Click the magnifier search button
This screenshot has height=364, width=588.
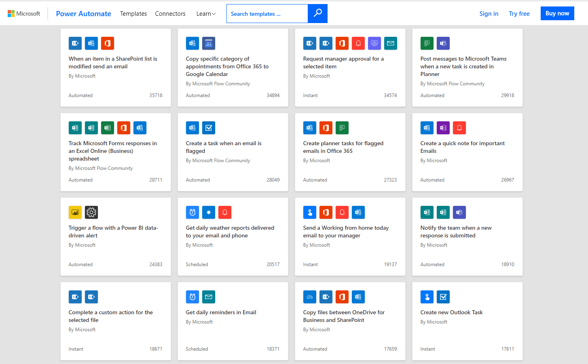pyautogui.click(x=317, y=13)
